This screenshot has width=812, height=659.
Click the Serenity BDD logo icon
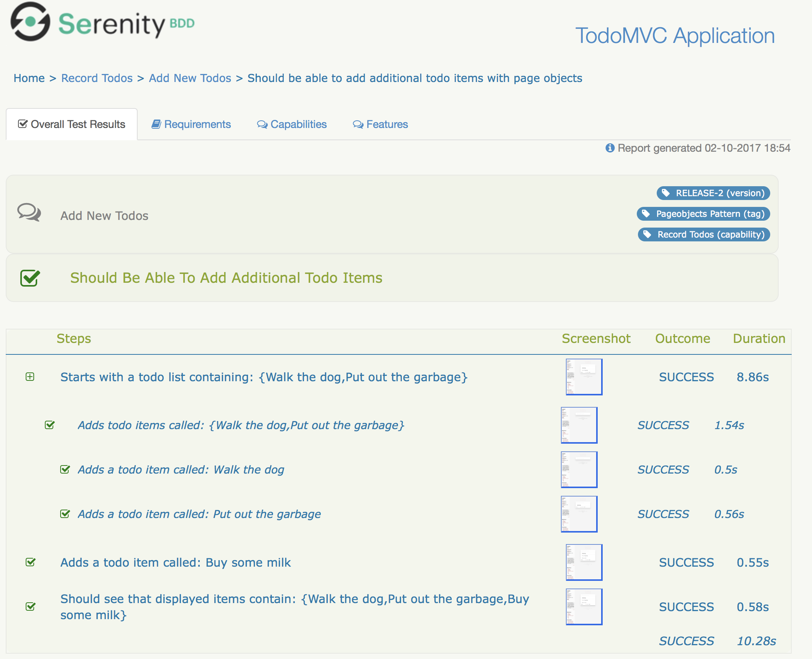30,22
